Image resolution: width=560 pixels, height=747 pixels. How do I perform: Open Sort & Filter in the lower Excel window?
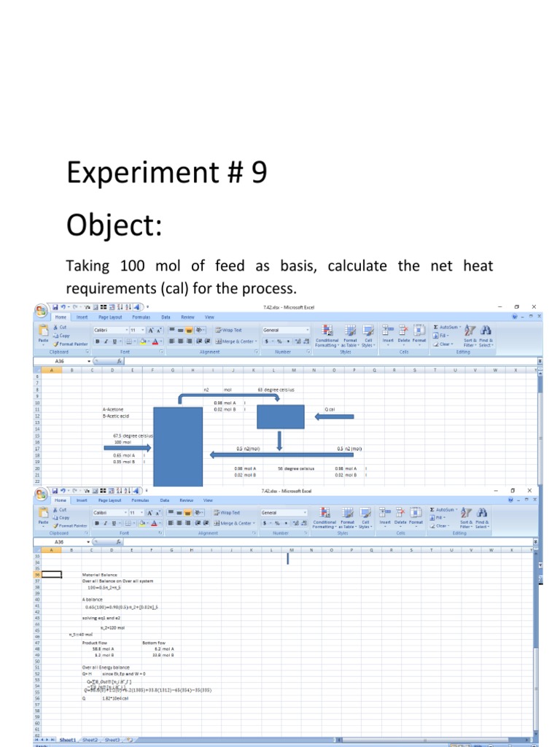pyautogui.click(x=466, y=517)
